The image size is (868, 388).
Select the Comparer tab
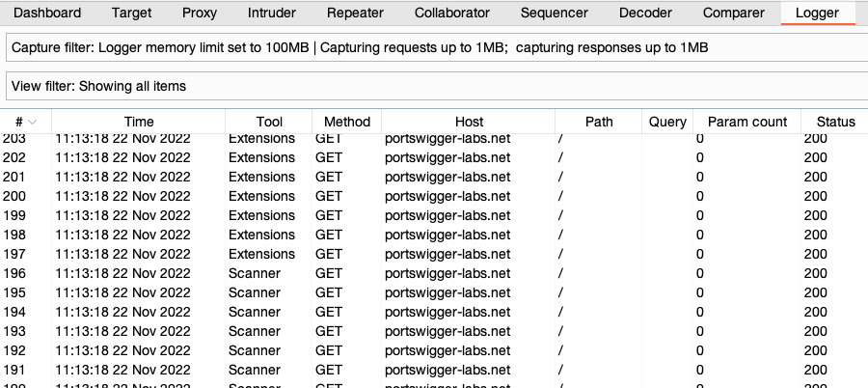point(732,14)
